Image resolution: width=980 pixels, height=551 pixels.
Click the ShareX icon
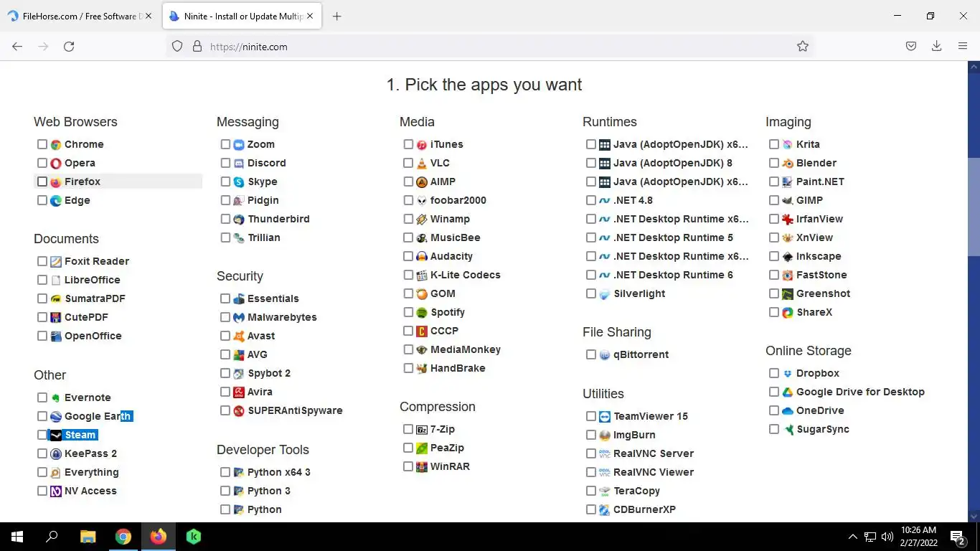[x=788, y=312]
